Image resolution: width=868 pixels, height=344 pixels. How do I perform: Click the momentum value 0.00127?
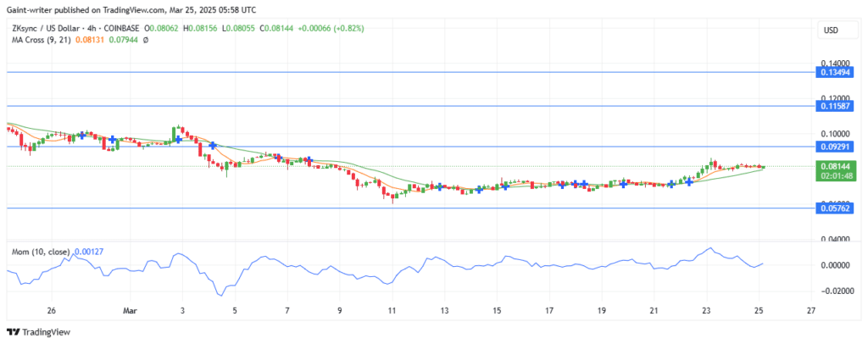(x=88, y=252)
